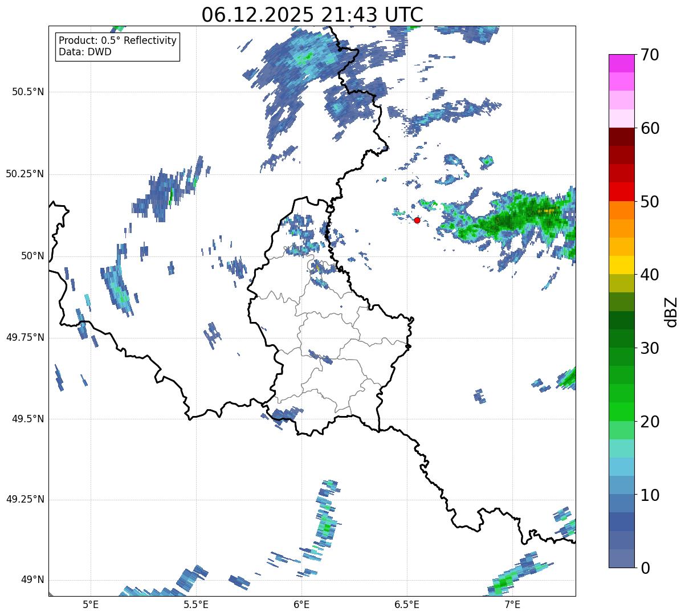The width and height of the screenshot is (685, 616).
Task: Click the Product: 0.5° Reflectivity label
Action: (x=117, y=41)
